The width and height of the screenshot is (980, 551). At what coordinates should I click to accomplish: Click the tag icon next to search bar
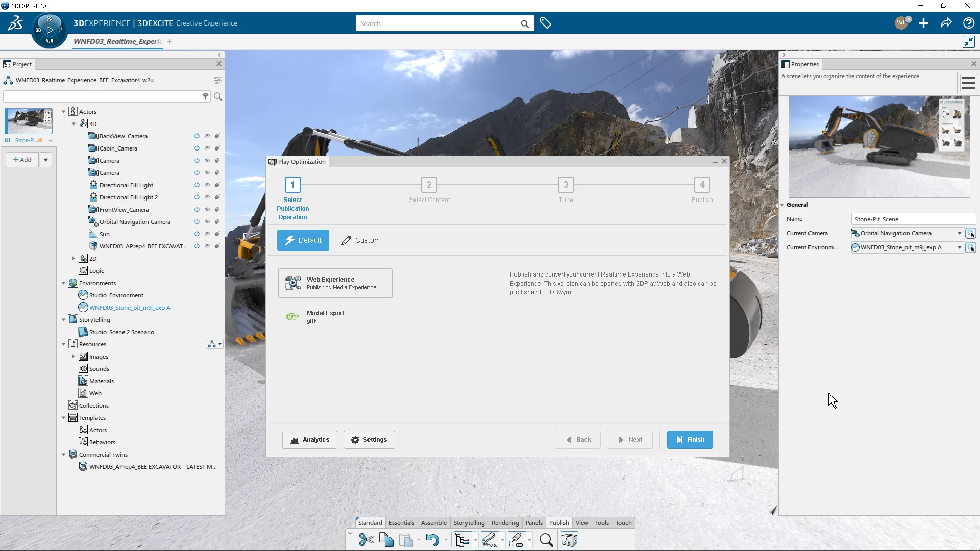point(545,23)
